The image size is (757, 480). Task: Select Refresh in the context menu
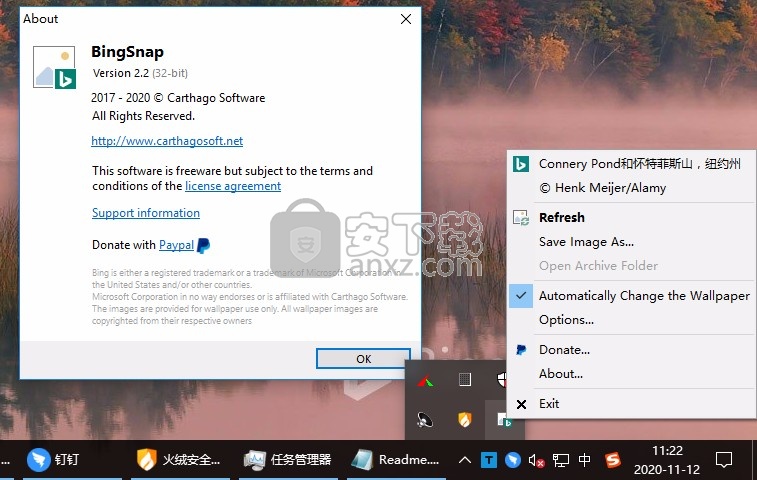(561, 218)
